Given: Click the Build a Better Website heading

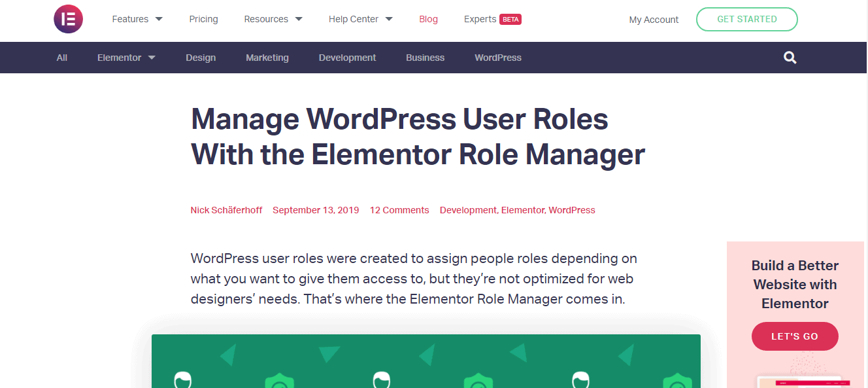Looking at the screenshot, I should 795,285.
